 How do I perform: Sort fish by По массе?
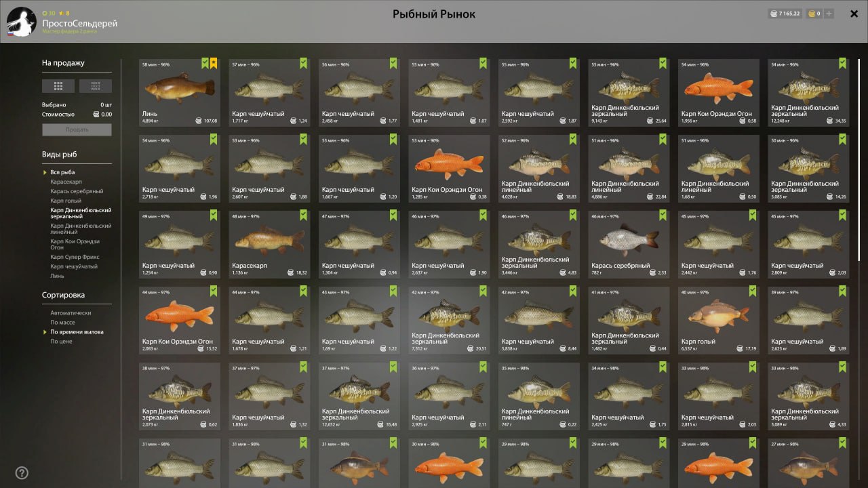click(62, 323)
